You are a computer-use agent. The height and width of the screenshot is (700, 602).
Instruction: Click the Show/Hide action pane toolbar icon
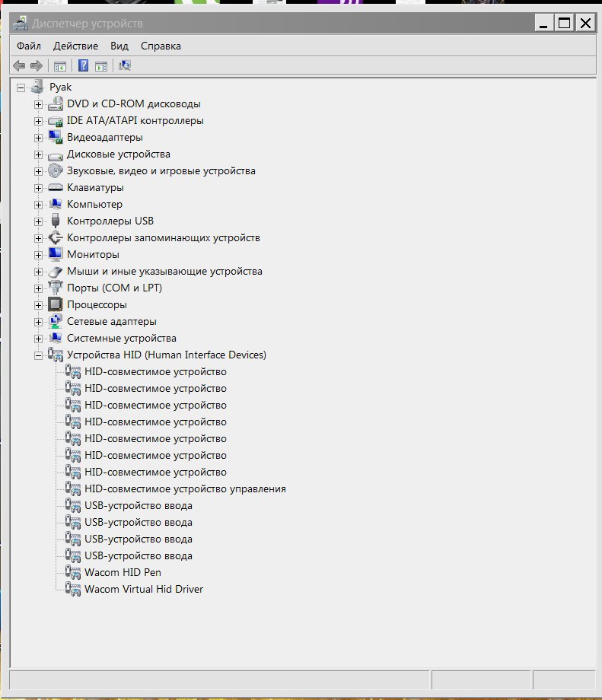pyautogui.click(x=101, y=66)
